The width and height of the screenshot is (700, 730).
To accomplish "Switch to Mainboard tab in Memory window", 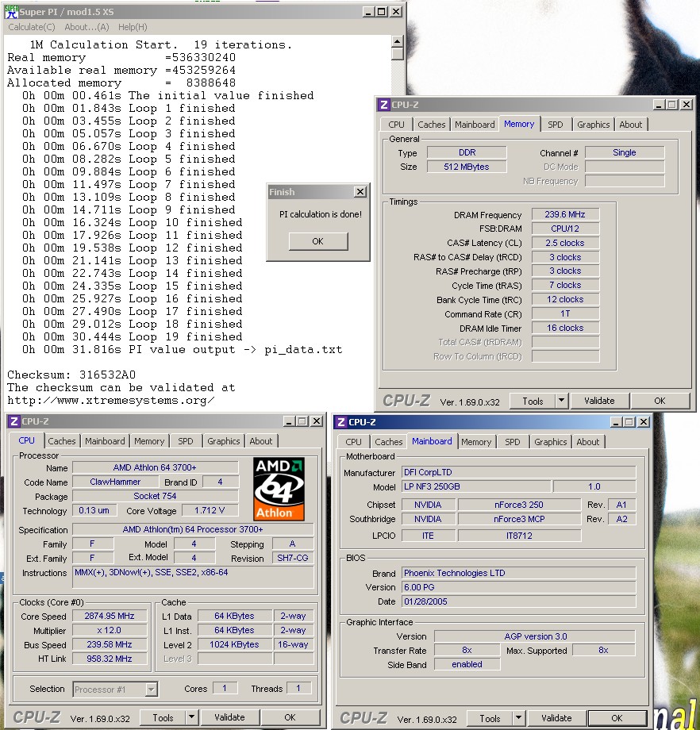I will coord(475,125).
